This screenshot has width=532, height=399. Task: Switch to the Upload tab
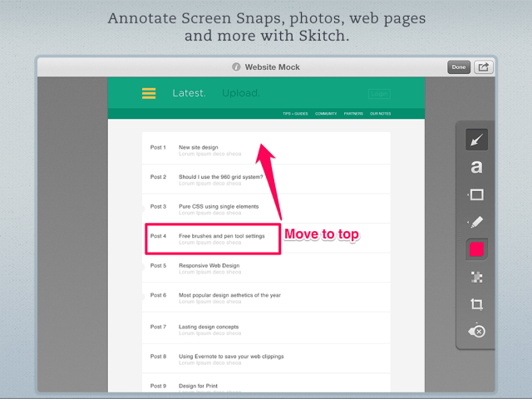[241, 93]
